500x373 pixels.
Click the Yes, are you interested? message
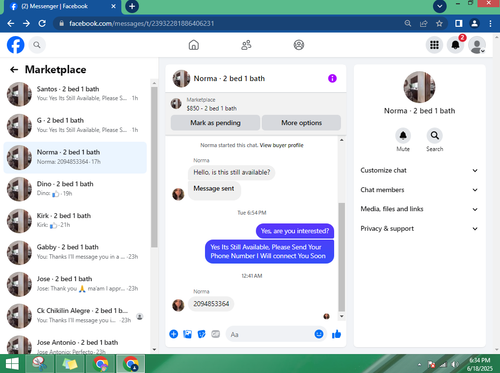[295, 231]
